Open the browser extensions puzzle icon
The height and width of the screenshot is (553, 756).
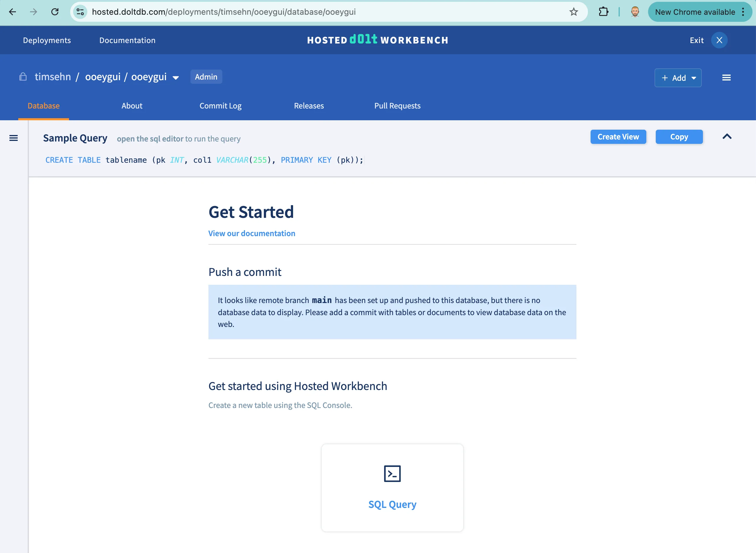click(603, 12)
